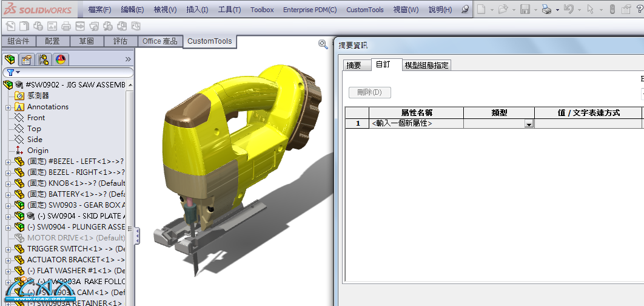Click the CustomTools printer icon

click(66, 27)
